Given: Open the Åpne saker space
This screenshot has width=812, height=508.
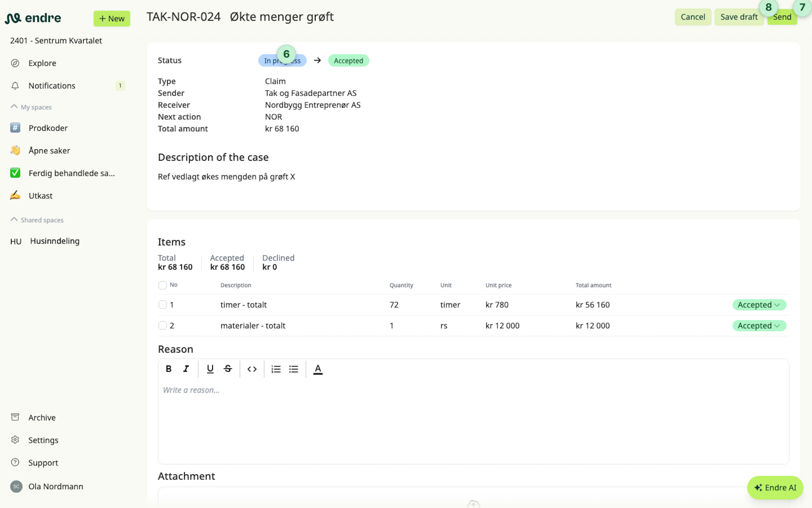Looking at the screenshot, I should click(x=49, y=150).
